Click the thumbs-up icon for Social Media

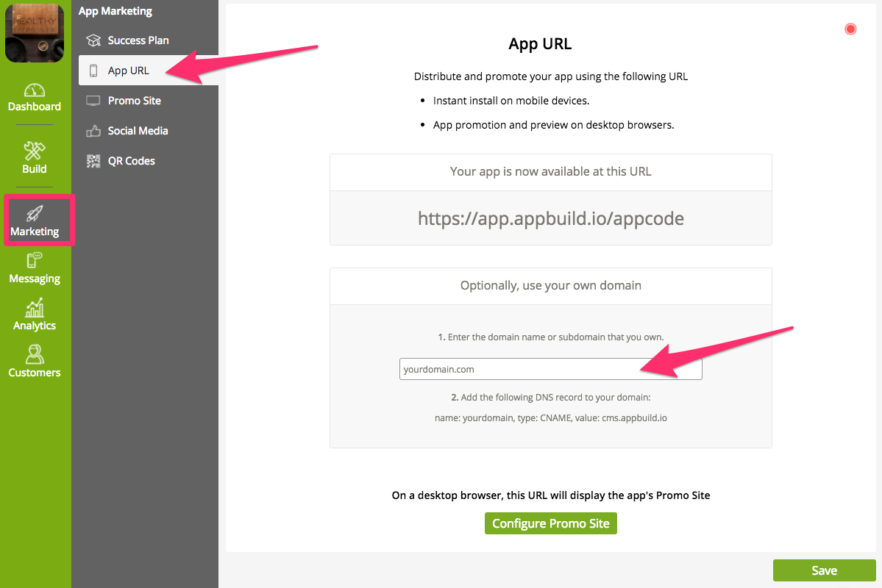pos(93,131)
